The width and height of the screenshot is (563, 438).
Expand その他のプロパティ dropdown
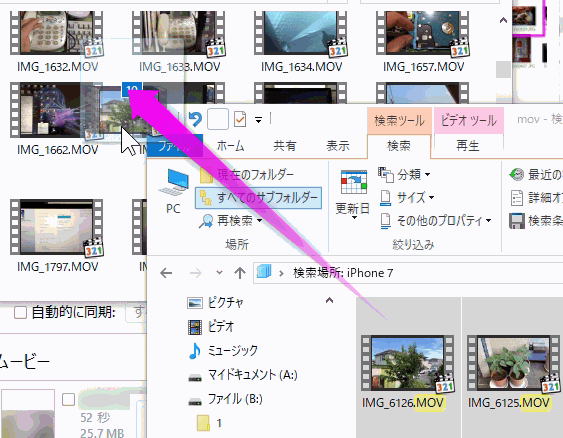coord(436,220)
